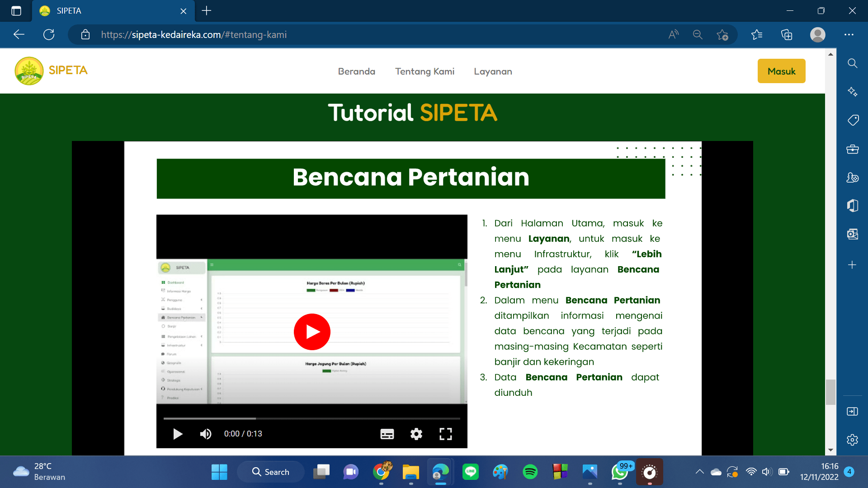This screenshot has width=868, height=488.
Task: Click the yellow Masuk button
Action: (x=781, y=71)
